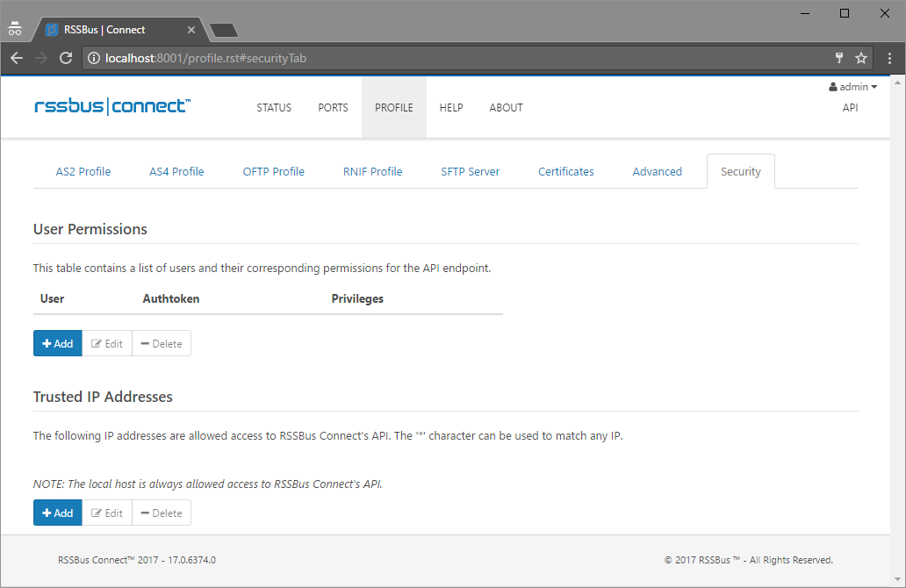The image size is (906, 588).
Task: Click Delete under User Permissions
Action: (162, 344)
